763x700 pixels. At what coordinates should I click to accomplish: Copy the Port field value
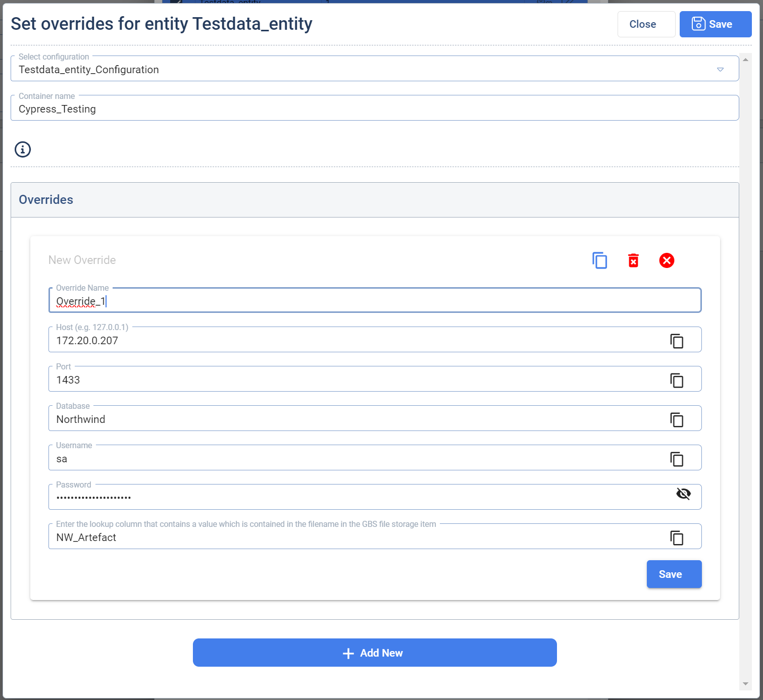click(677, 381)
